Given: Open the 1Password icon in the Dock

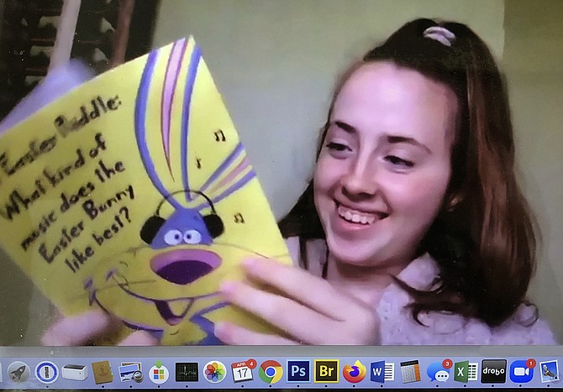Looking at the screenshot, I should click(47, 373).
